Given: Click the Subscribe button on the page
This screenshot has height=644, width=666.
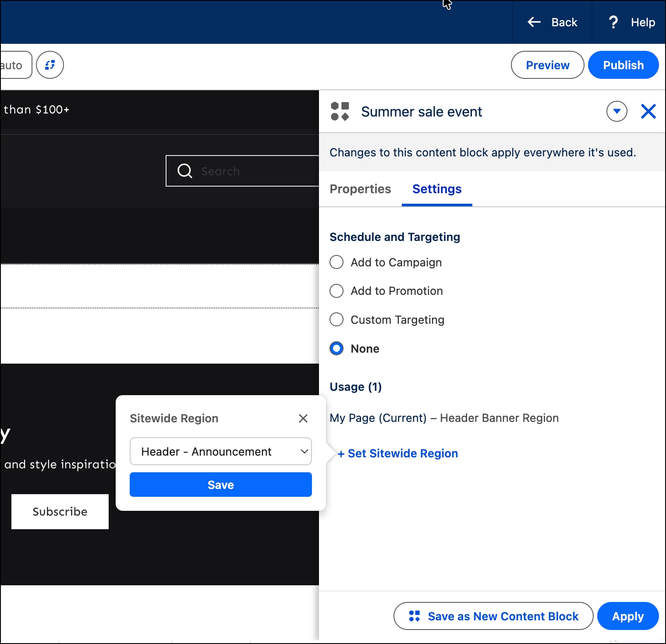Looking at the screenshot, I should [x=60, y=512].
